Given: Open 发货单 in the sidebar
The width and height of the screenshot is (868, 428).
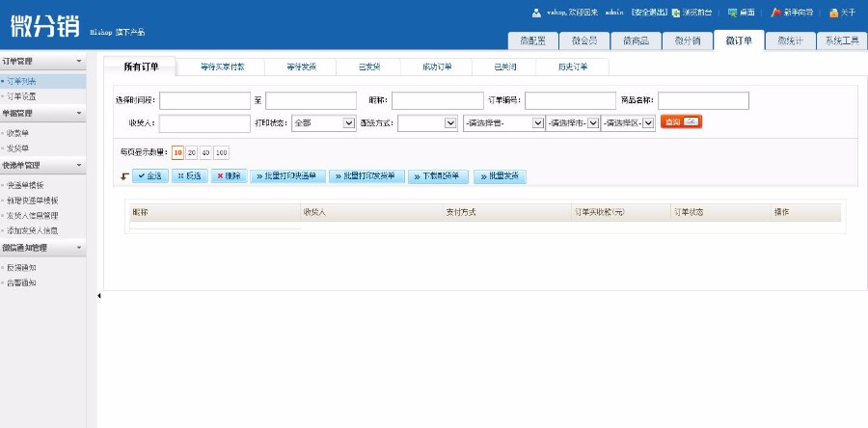Looking at the screenshot, I should pyautogui.click(x=17, y=148).
